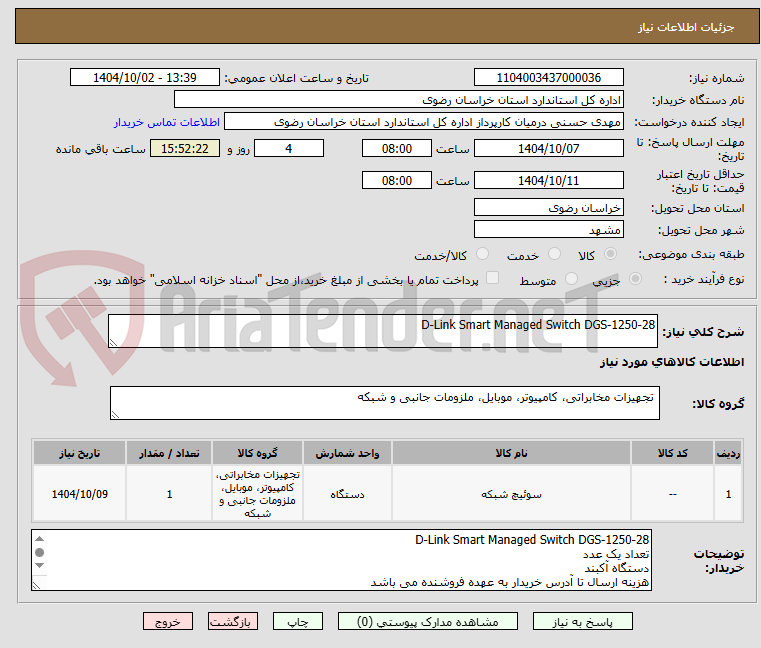Click 'کد کالا' column header
Viewport: 761px width, 648px height.
point(672,453)
